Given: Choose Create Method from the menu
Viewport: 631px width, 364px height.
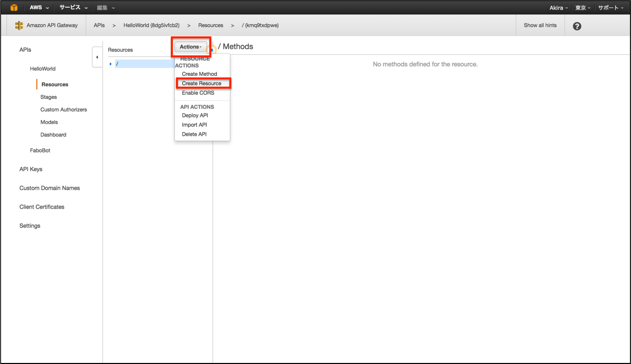Looking at the screenshot, I should click(199, 73).
